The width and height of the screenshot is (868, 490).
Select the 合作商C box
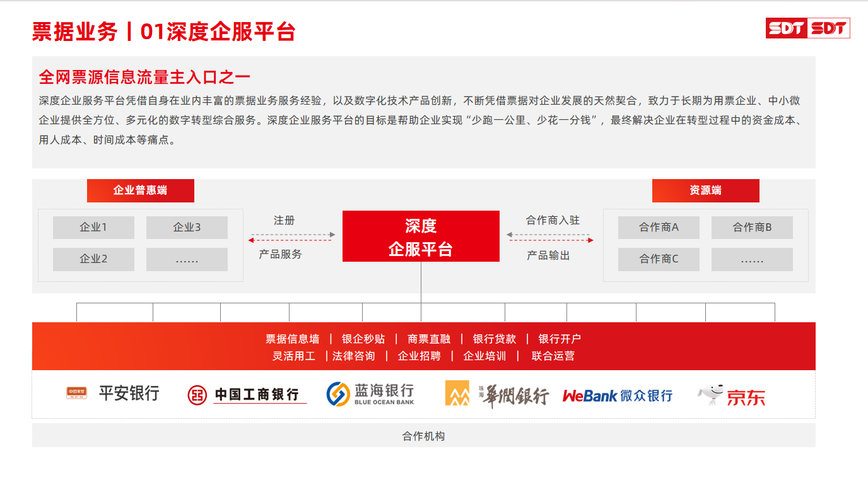click(x=659, y=259)
